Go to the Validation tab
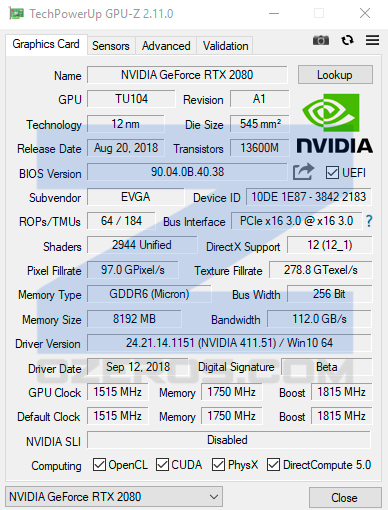This screenshot has width=388, height=510. coord(226,46)
